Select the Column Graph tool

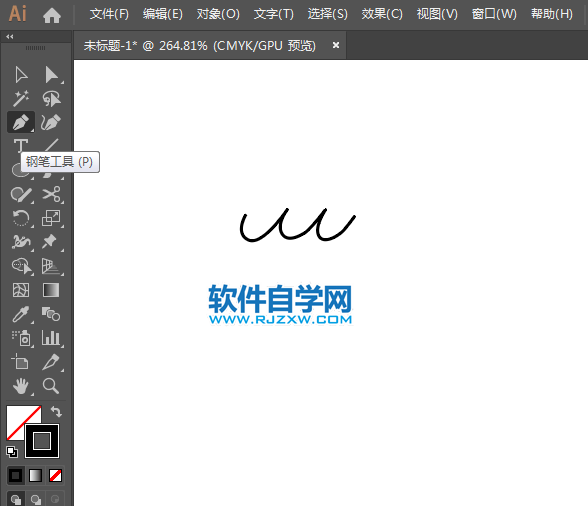[x=51, y=338]
